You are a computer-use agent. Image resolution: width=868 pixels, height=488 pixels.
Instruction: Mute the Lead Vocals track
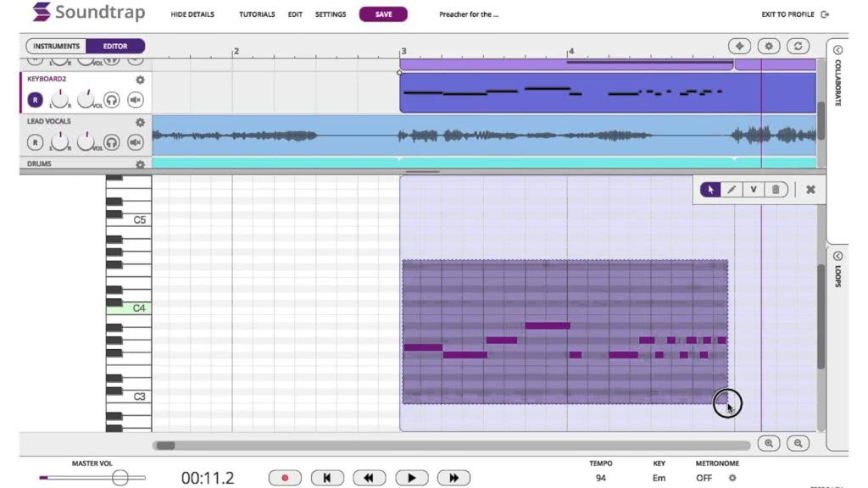click(136, 142)
